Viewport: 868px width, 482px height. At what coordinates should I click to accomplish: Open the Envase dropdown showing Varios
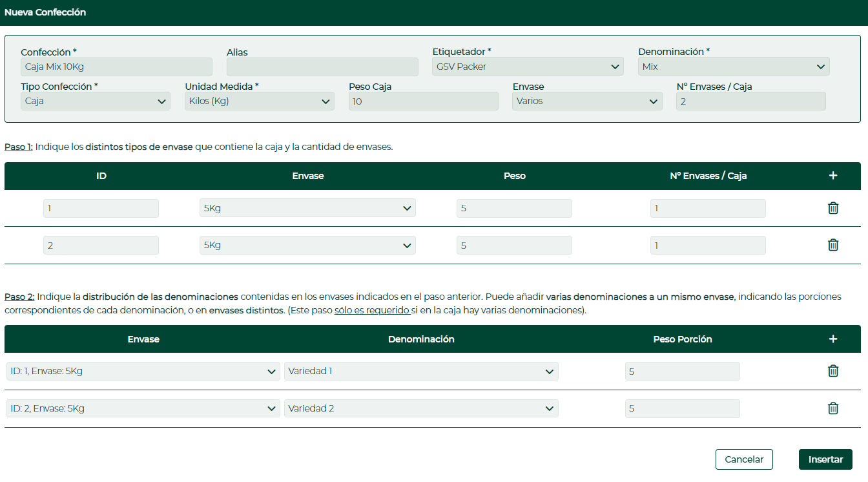587,101
